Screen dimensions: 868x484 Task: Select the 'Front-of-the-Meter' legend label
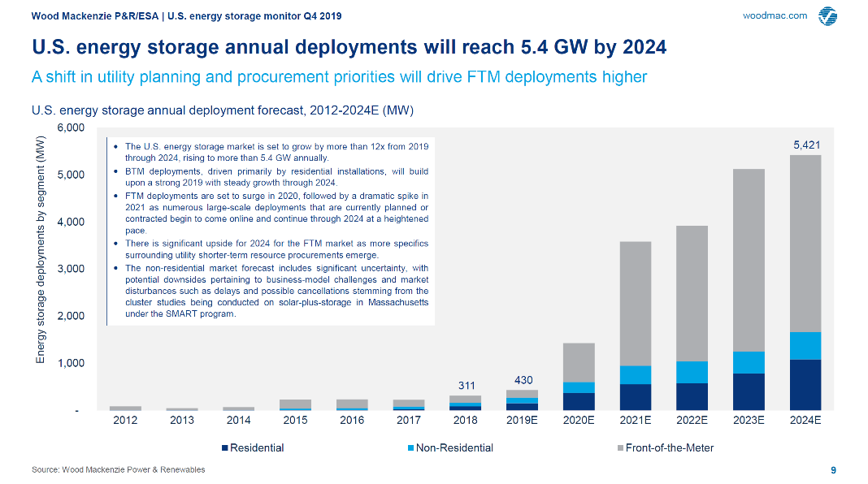(x=670, y=448)
